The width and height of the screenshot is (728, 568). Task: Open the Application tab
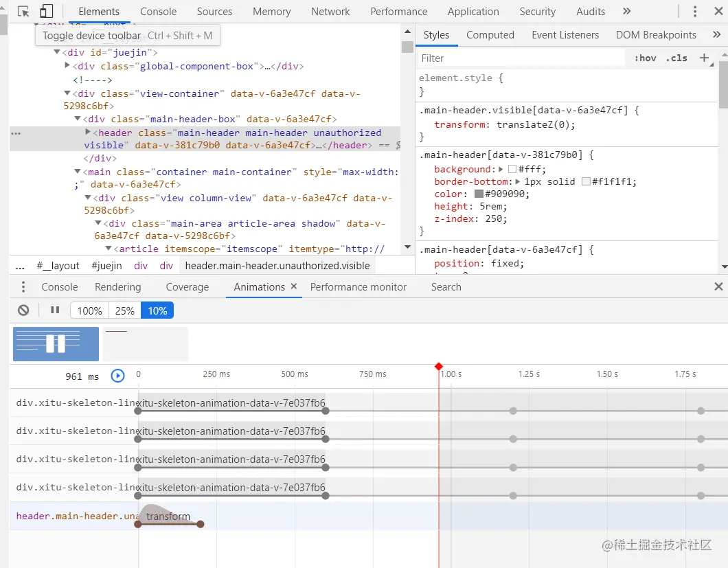point(473,12)
